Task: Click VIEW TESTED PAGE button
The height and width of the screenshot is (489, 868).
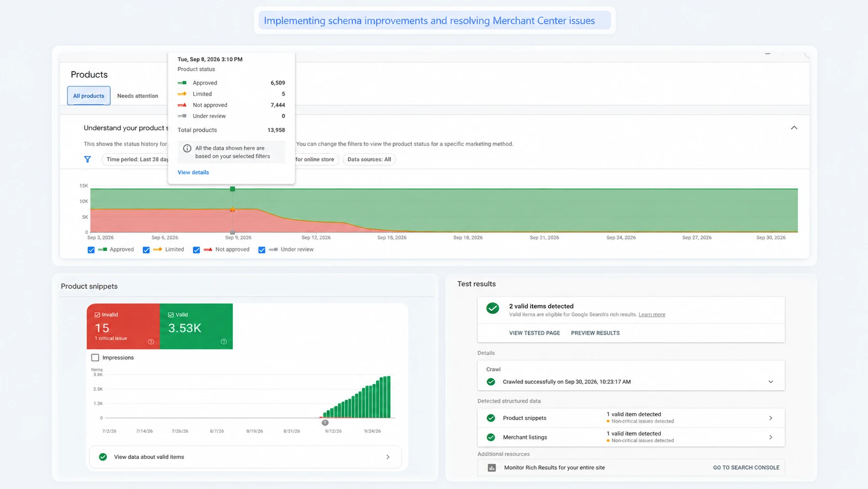Action: coord(534,333)
